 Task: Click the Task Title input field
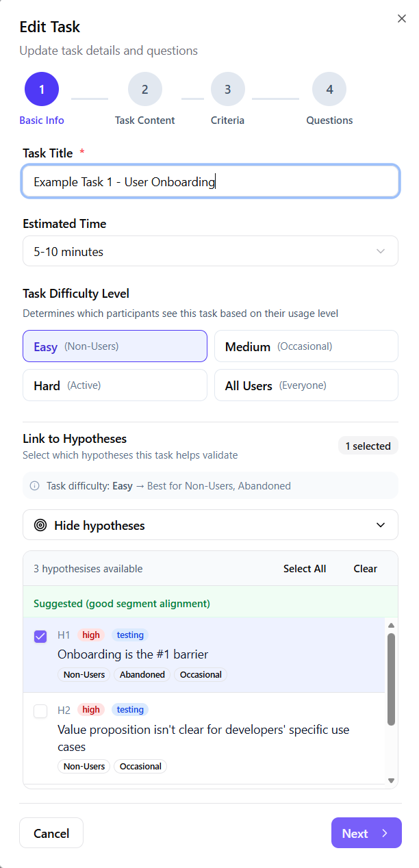[210, 182]
